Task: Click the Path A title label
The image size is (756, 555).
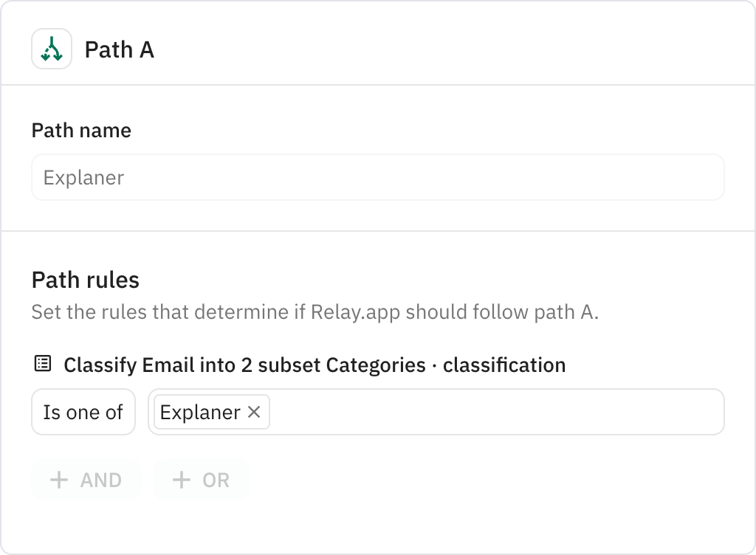Action: tap(119, 50)
